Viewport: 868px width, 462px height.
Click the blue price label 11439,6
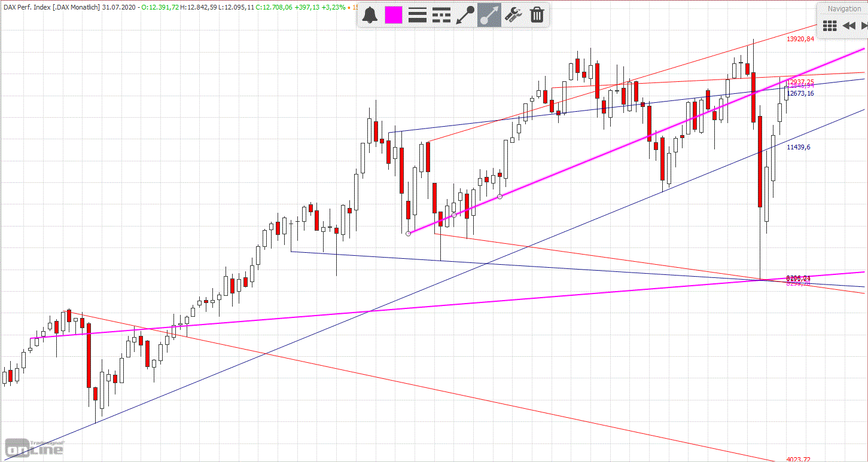click(799, 147)
